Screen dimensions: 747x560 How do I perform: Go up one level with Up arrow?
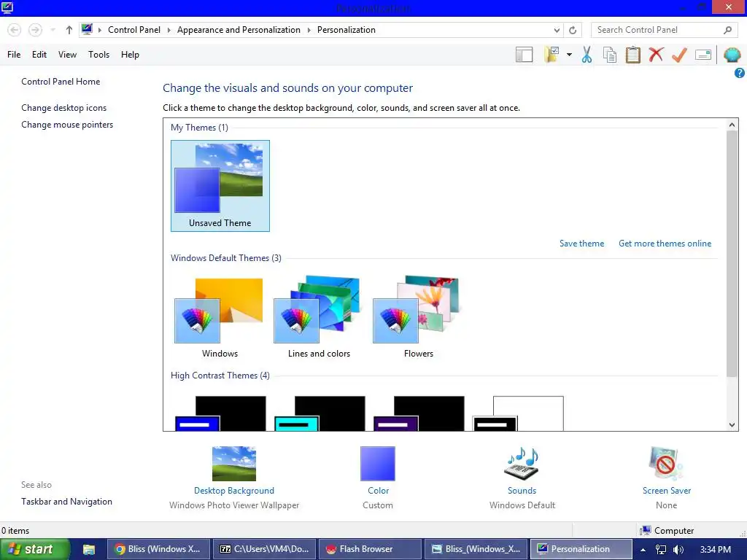69,30
